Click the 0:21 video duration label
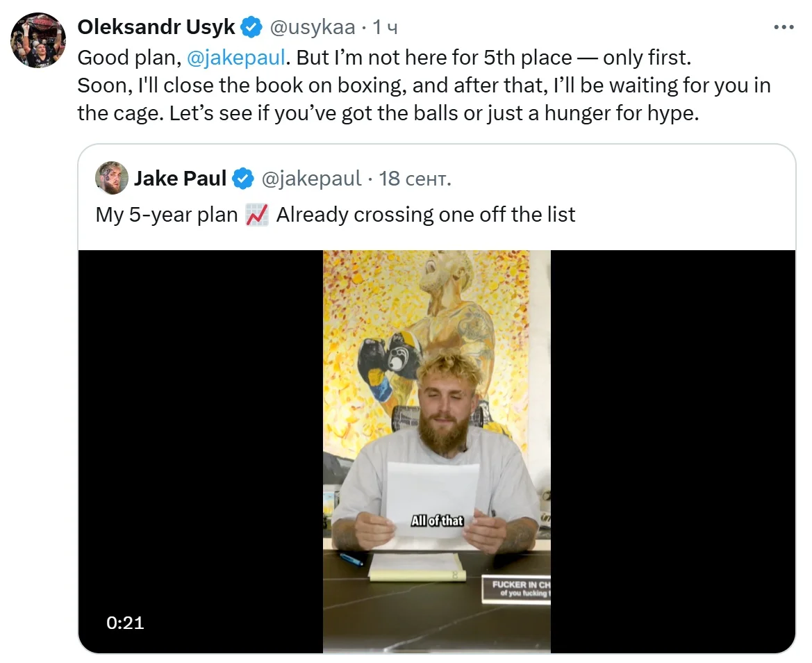This screenshot has height=663, width=812. click(126, 623)
